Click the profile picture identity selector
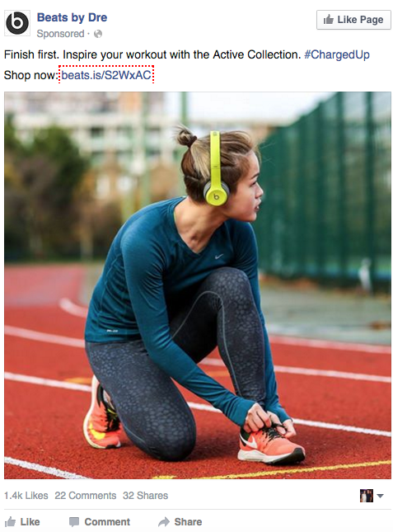This screenshot has height=532, width=393. pos(367,496)
